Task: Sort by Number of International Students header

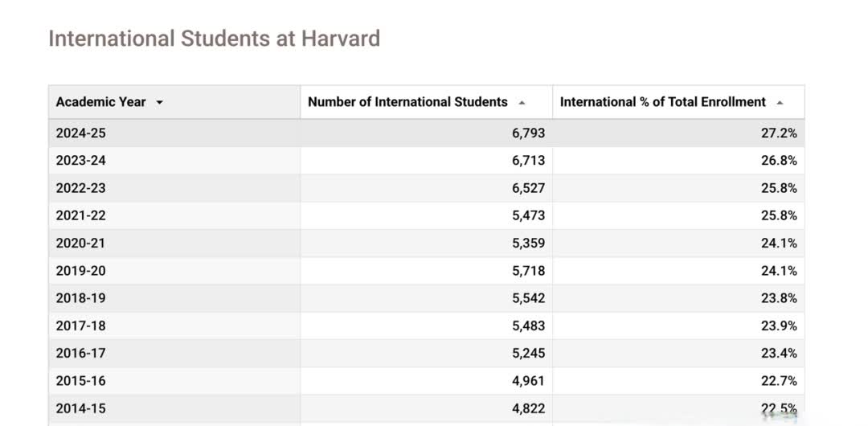Action: 407,102
